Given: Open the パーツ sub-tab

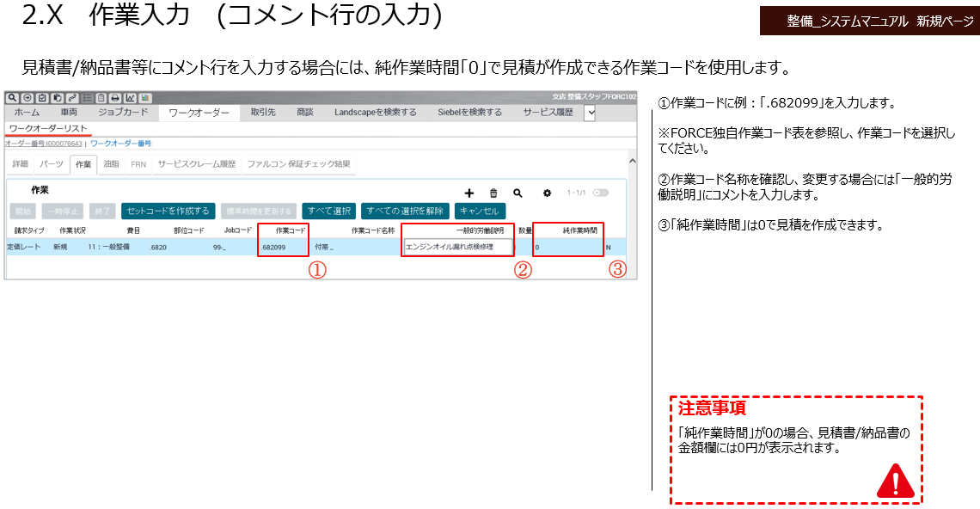Looking at the screenshot, I should (51, 163).
